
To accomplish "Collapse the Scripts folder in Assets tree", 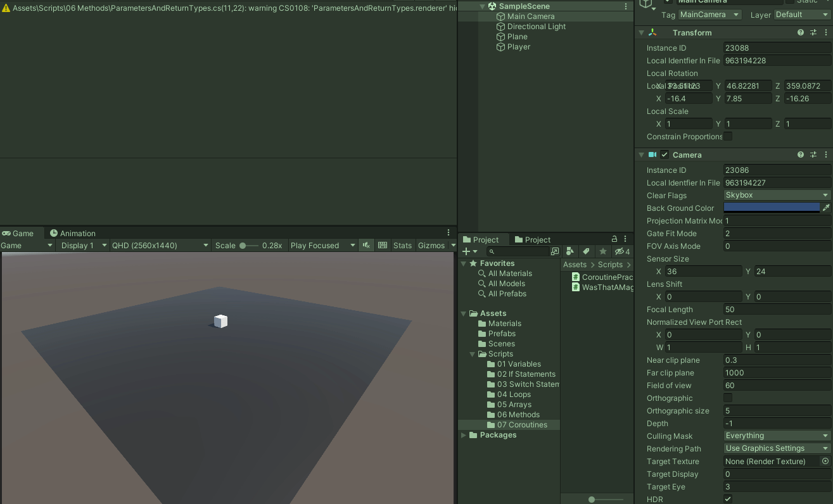I will click(x=473, y=354).
